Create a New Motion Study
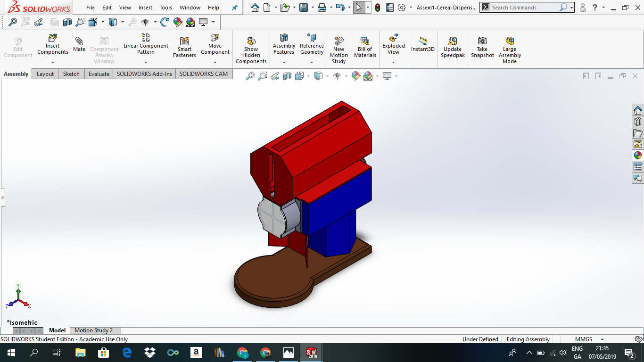Screen dimensions: 644x362 click(339, 47)
